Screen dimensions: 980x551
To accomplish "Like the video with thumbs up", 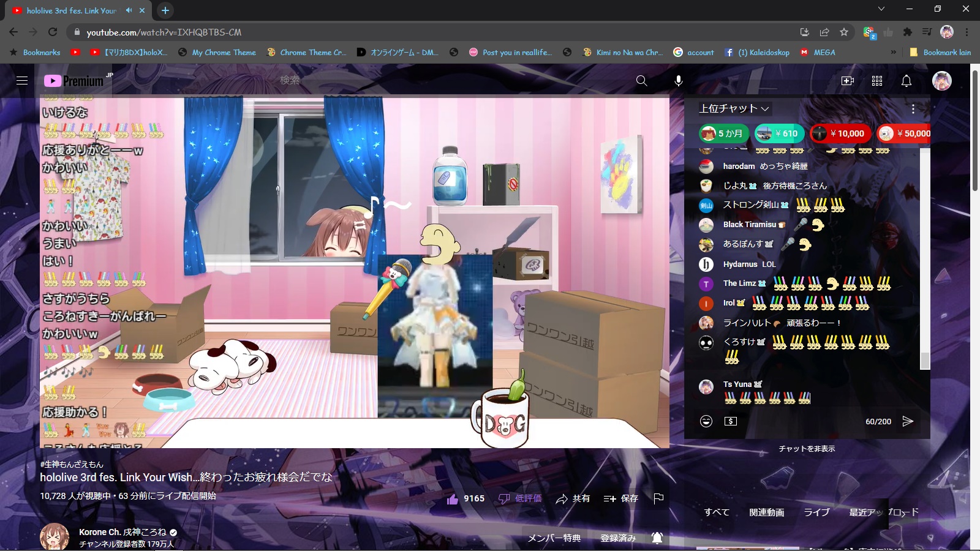I will [x=453, y=499].
